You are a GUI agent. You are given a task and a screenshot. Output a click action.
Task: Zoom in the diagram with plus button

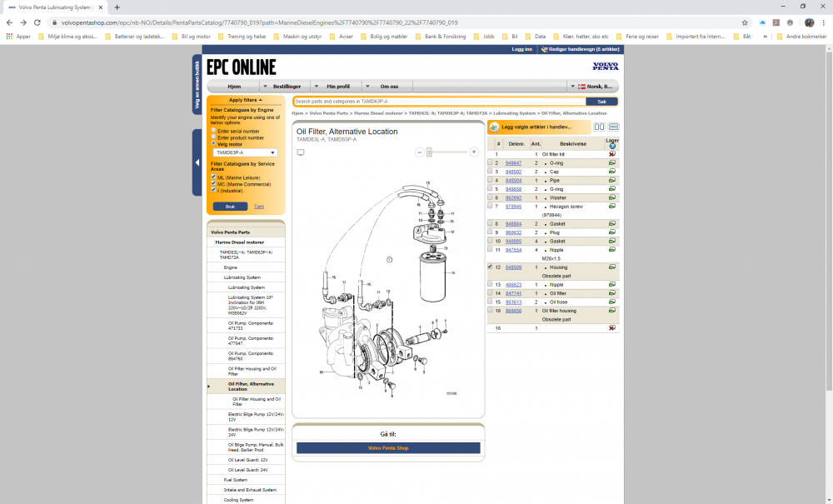(x=474, y=152)
